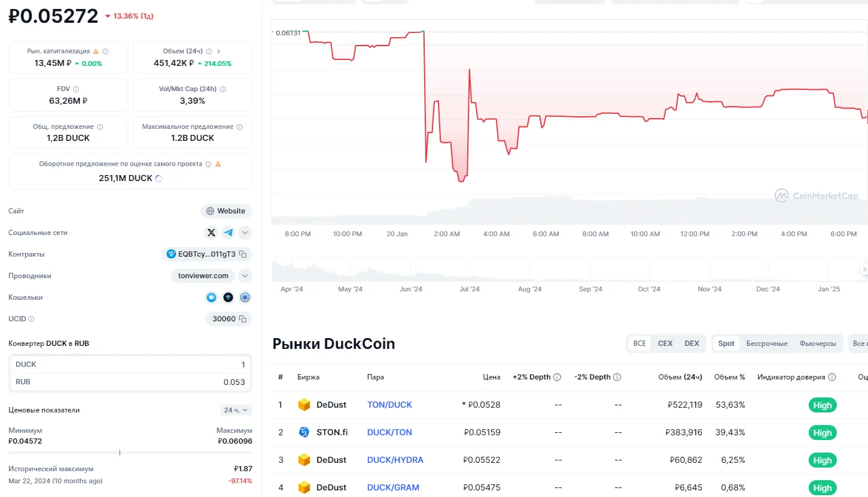
Task: Click 39,43% volume share cell
Action: (730, 432)
